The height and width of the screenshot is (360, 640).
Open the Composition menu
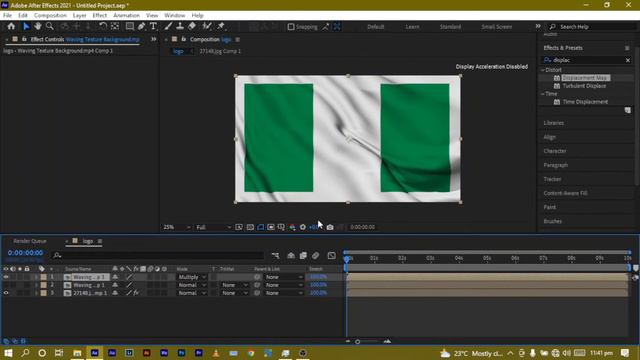coord(50,15)
